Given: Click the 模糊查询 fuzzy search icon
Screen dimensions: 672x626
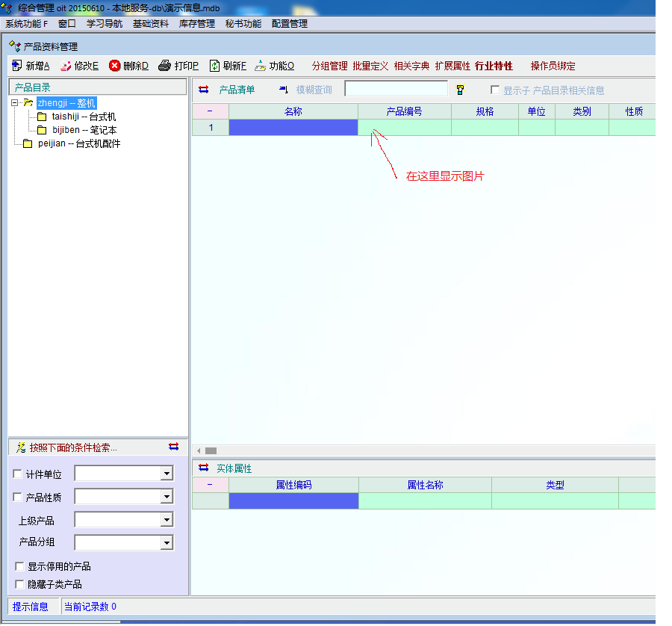Looking at the screenshot, I should click(x=284, y=90).
